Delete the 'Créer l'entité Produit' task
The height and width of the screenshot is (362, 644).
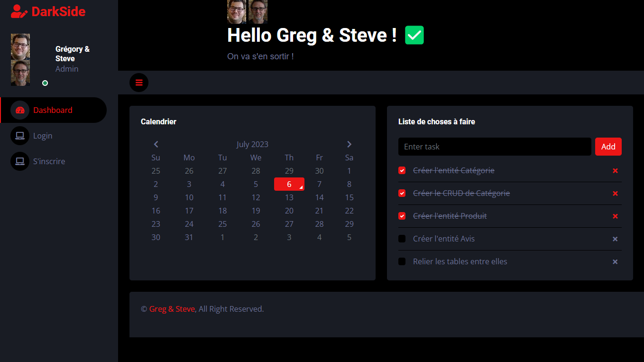pos(615,216)
